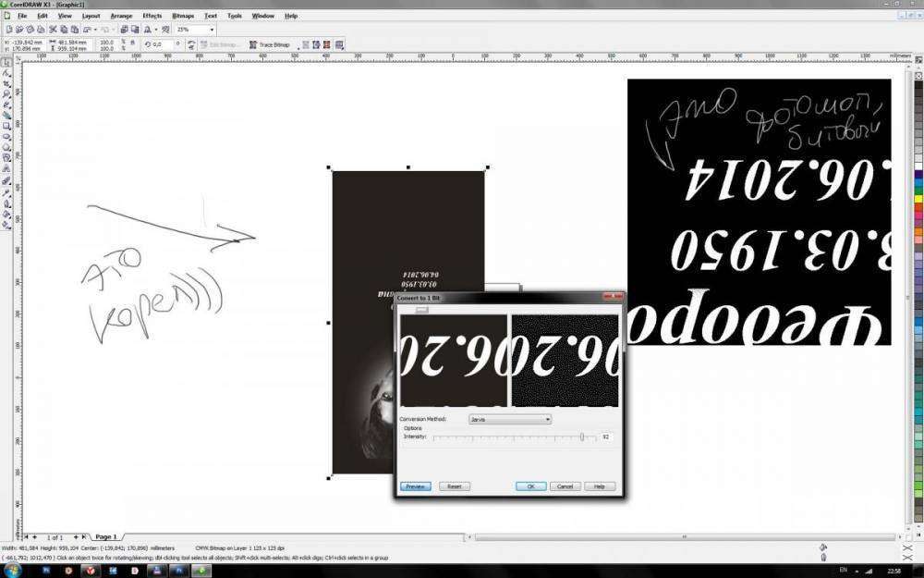The height and width of the screenshot is (578, 924).
Task: Open the zoom level dropdown
Action: (211, 30)
